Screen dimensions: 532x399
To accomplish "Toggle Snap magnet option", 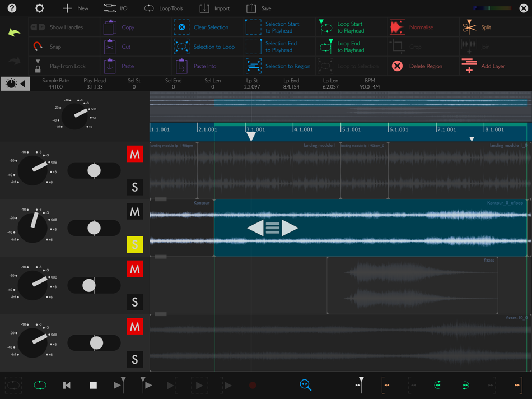I will tap(38, 47).
